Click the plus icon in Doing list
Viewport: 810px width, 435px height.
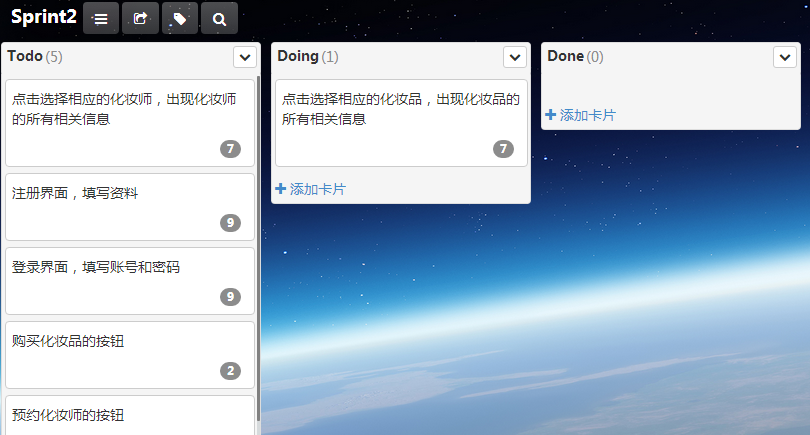coord(281,189)
